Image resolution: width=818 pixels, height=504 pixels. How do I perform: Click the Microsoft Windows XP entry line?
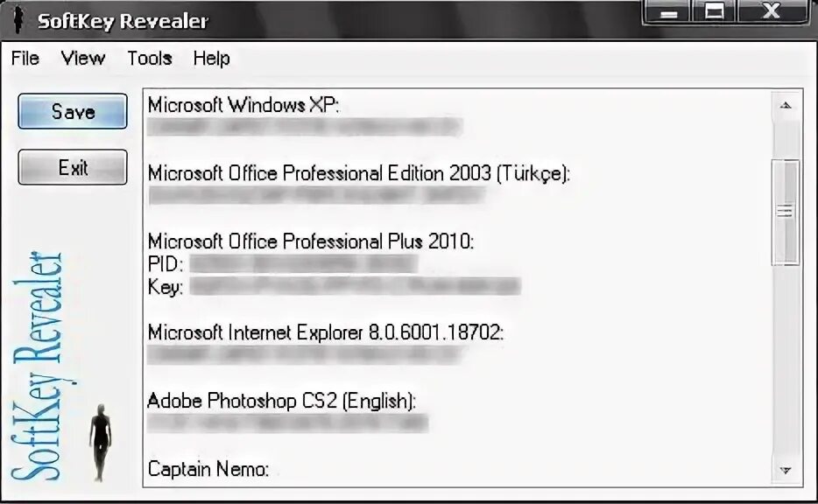[x=243, y=105]
